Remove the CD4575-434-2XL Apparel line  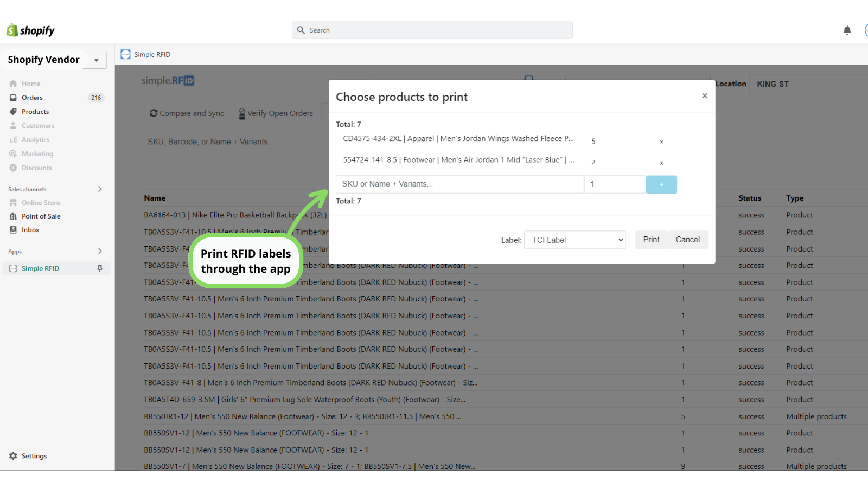(661, 142)
